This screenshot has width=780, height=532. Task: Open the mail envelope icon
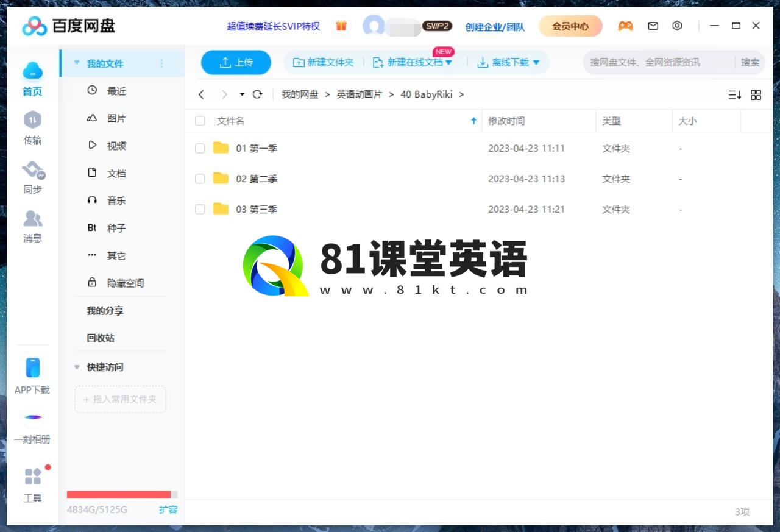click(653, 26)
